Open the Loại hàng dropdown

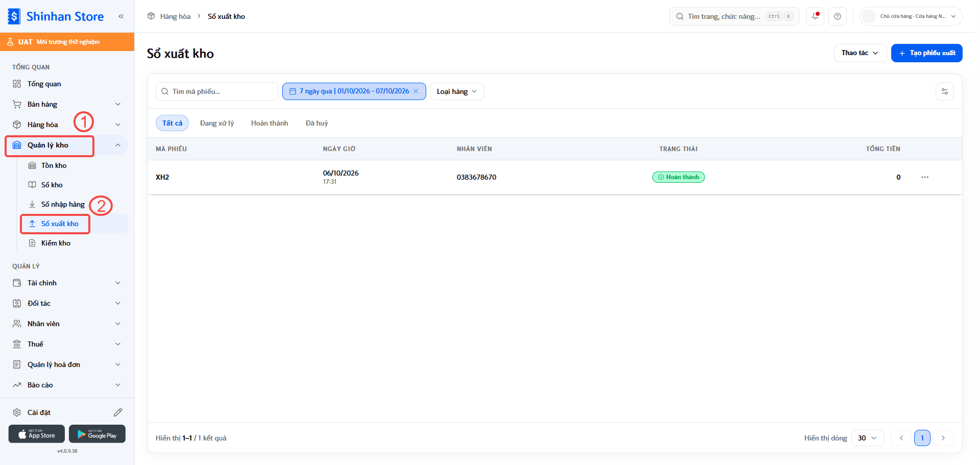tap(457, 91)
